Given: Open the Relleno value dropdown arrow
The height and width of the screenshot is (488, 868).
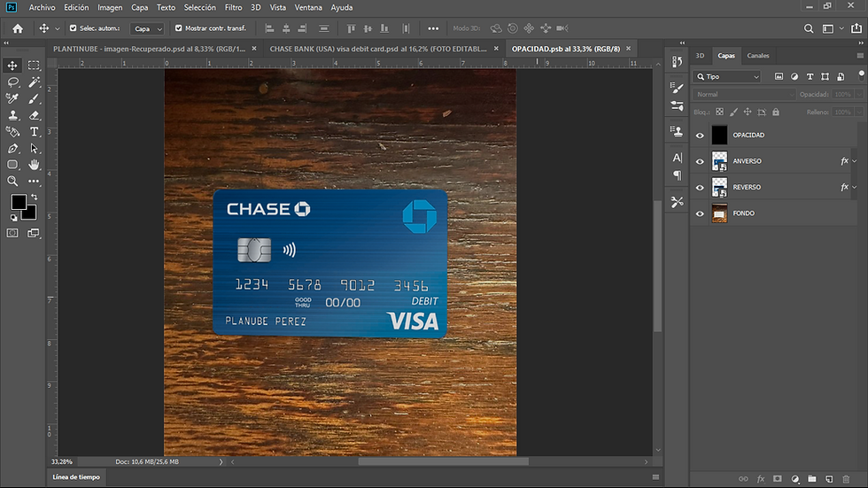Looking at the screenshot, I should coord(858,112).
